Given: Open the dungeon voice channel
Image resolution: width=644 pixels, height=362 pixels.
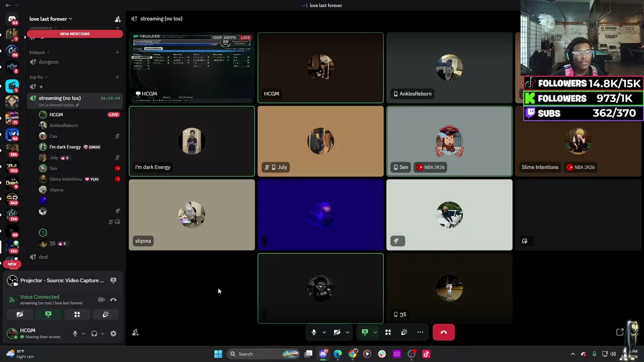Looking at the screenshot, I should 74,62.
